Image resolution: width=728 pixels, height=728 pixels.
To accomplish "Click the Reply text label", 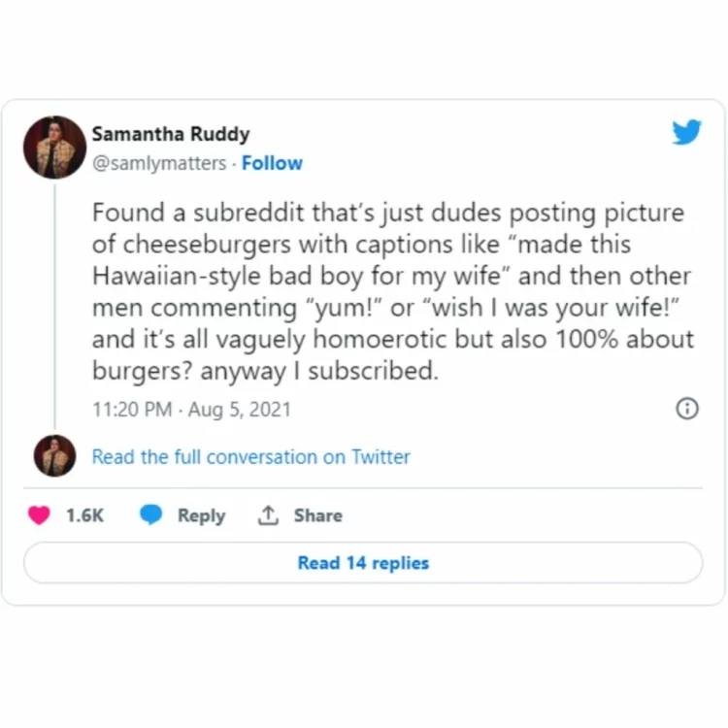I will tap(201, 516).
